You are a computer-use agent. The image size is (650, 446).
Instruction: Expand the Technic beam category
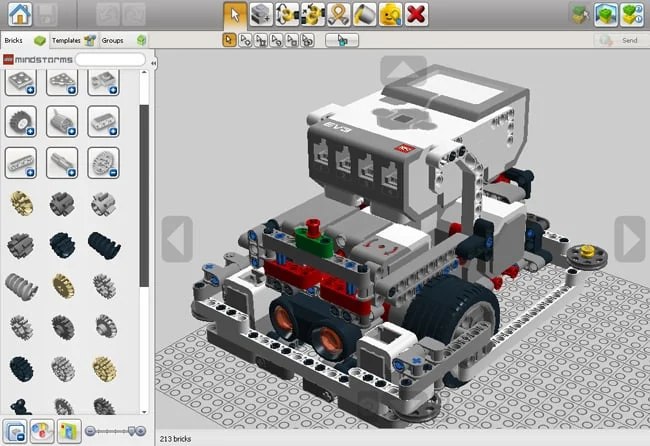21,163
